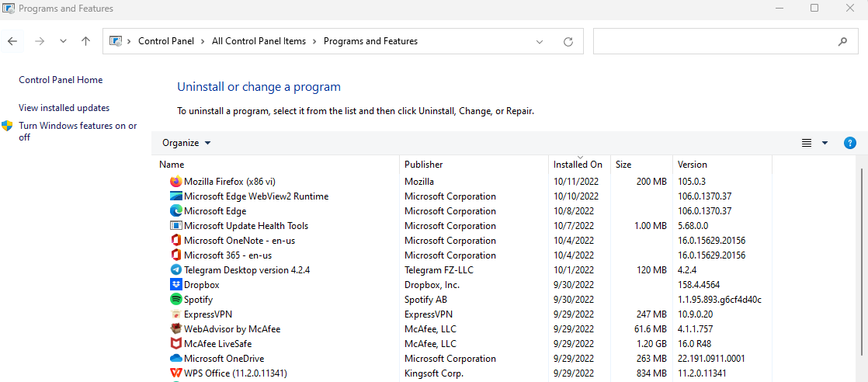
Task: Open the address bar history dropdown
Action: click(x=540, y=41)
